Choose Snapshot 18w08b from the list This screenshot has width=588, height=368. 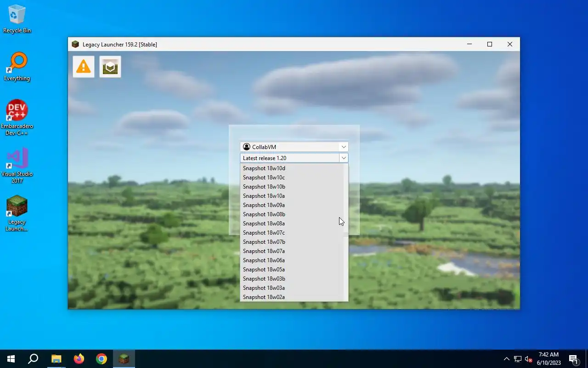coord(292,214)
